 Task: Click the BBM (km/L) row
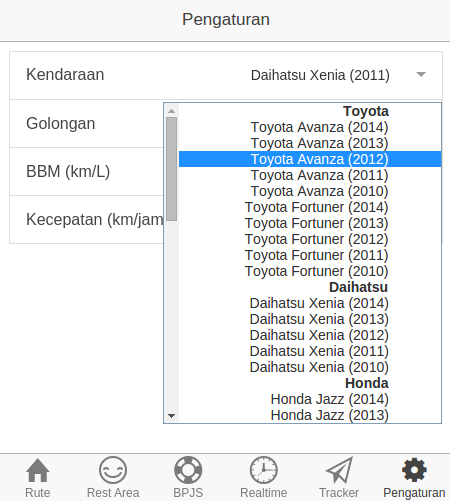[x=87, y=172]
